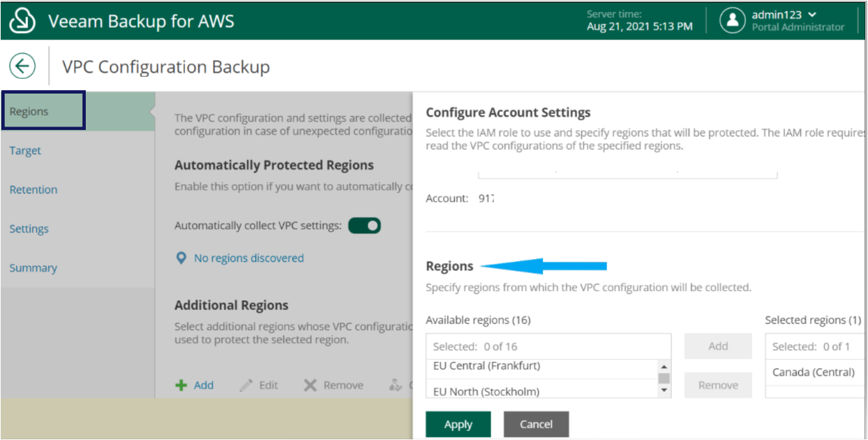Go back using the circled arrow icon
868x440 pixels.
tap(22, 66)
